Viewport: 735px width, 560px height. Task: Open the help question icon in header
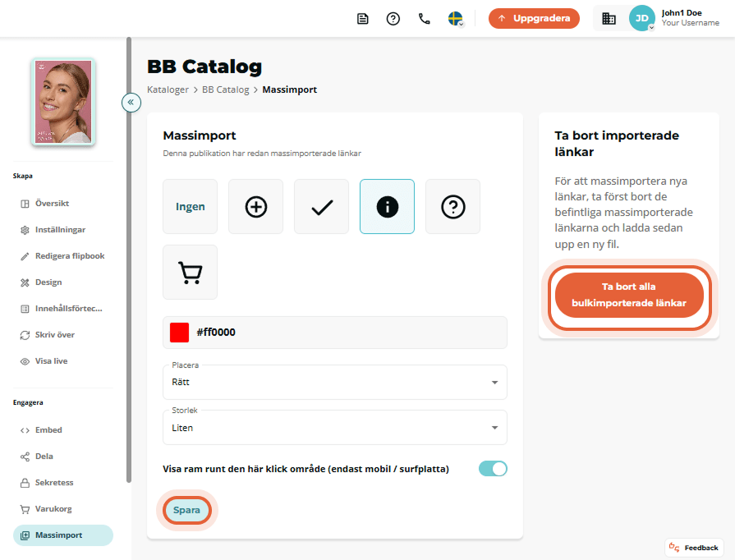pyautogui.click(x=393, y=19)
